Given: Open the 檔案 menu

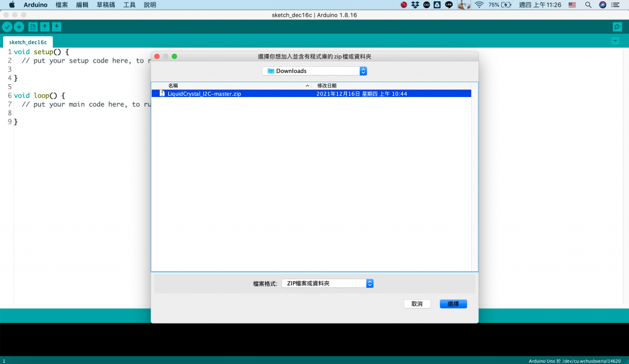Looking at the screenshot, I should coord(62,5).
